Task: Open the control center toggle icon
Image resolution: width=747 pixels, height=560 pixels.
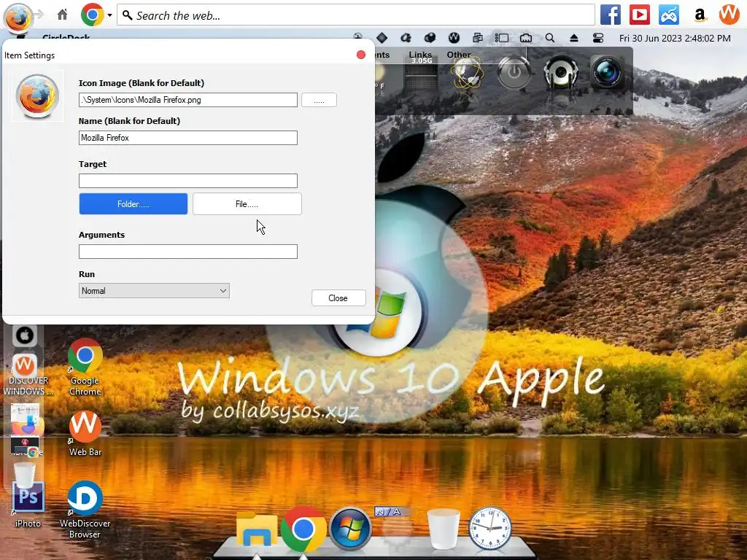Action: click(598, 38)
